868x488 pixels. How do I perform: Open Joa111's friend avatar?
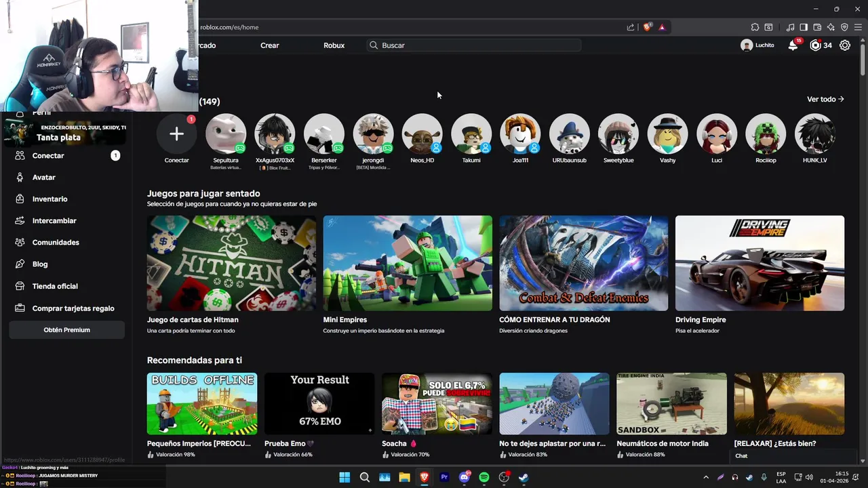(x=520, y=134)
